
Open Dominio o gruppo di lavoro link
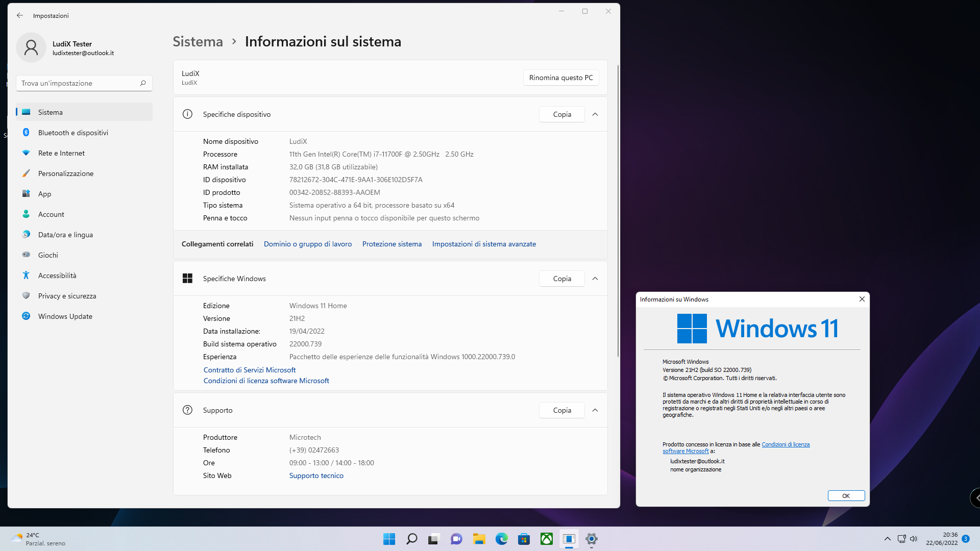(308, 244)
